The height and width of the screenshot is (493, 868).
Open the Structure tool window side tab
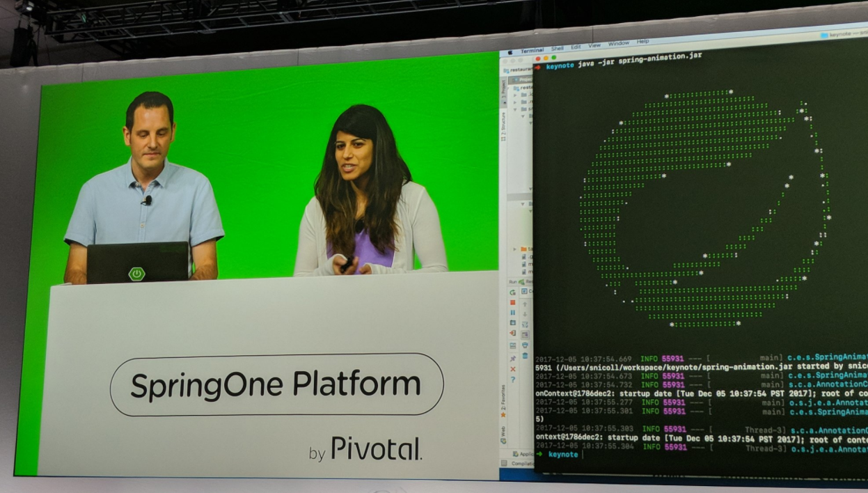503,127
